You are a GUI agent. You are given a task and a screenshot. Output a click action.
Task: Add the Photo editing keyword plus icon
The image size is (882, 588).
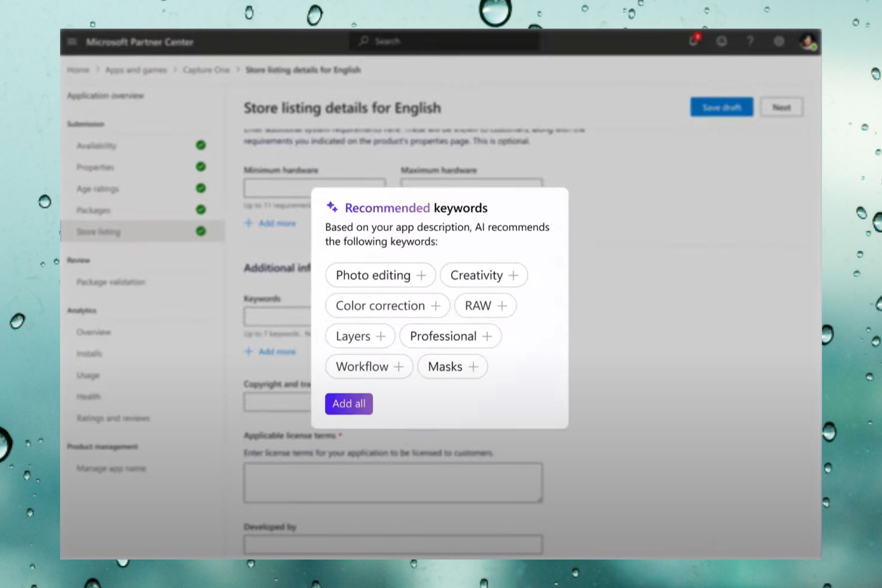click(421, 275)
